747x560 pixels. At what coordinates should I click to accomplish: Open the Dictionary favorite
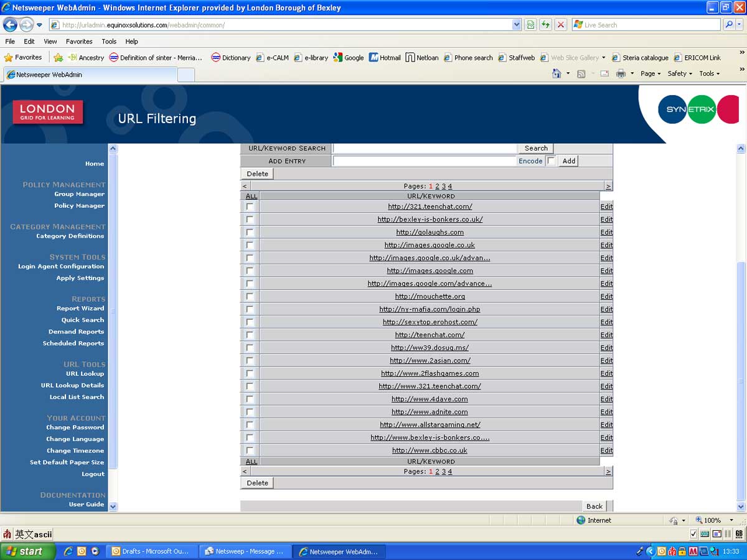(215, 57)
